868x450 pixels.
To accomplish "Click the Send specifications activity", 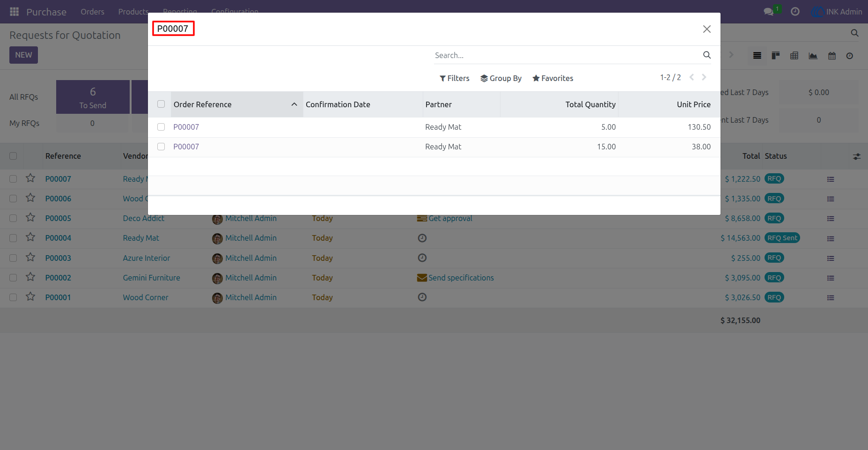I will click(x=461, y=278).
